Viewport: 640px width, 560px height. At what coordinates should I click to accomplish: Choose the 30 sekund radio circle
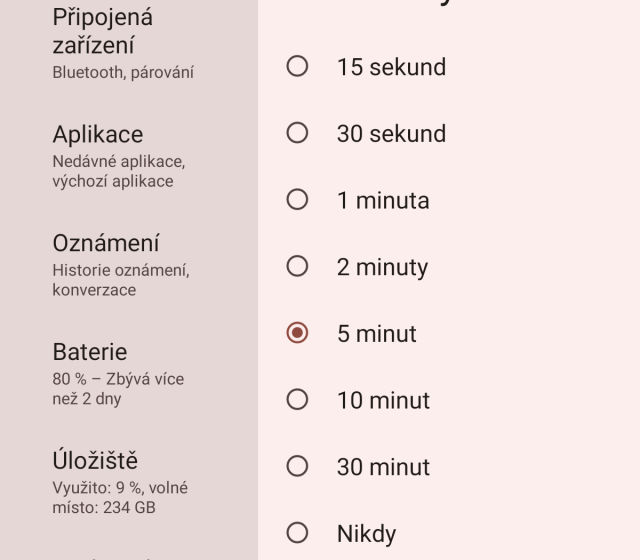pyautogui.click(x=297, y=133)
